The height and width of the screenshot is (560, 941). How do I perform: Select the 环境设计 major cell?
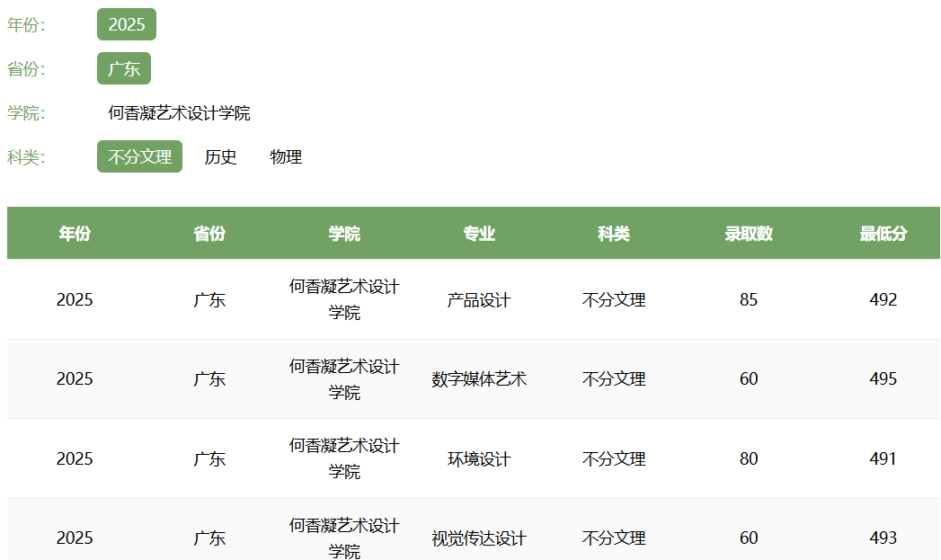[479, 458]
